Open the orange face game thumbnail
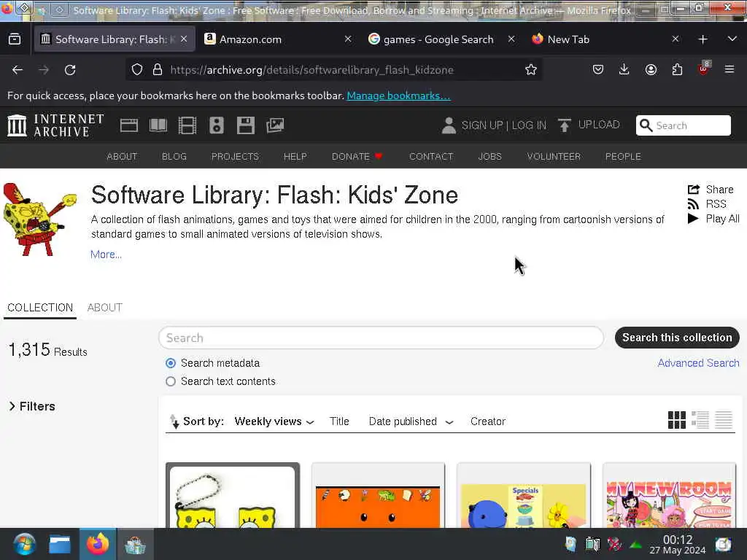The image size is (747, 560). 378,495
